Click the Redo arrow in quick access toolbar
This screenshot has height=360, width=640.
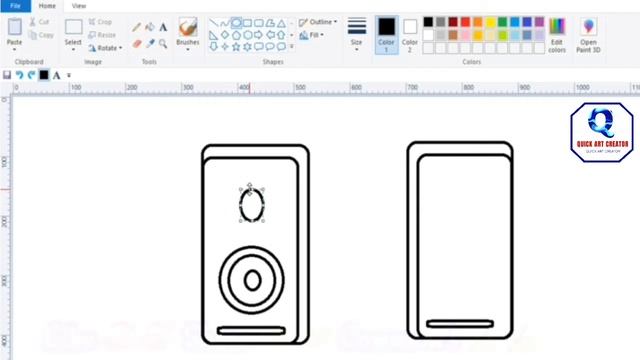(31, 75)
